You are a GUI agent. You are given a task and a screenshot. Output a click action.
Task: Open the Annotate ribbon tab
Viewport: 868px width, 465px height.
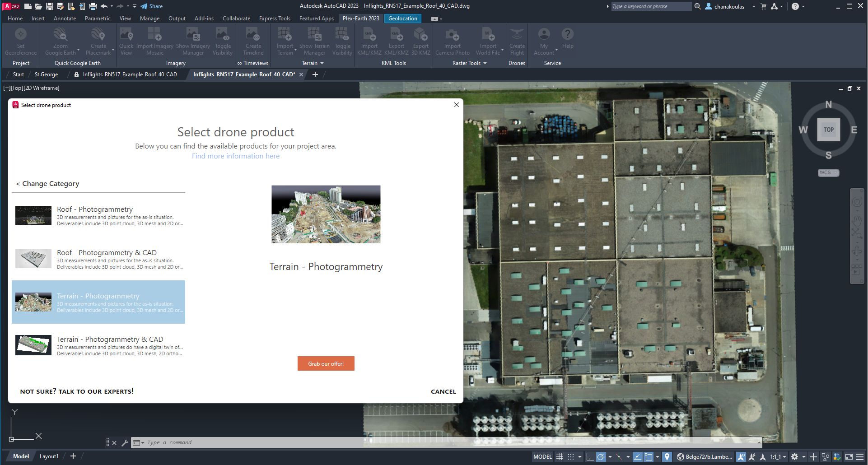coord(65,19)
